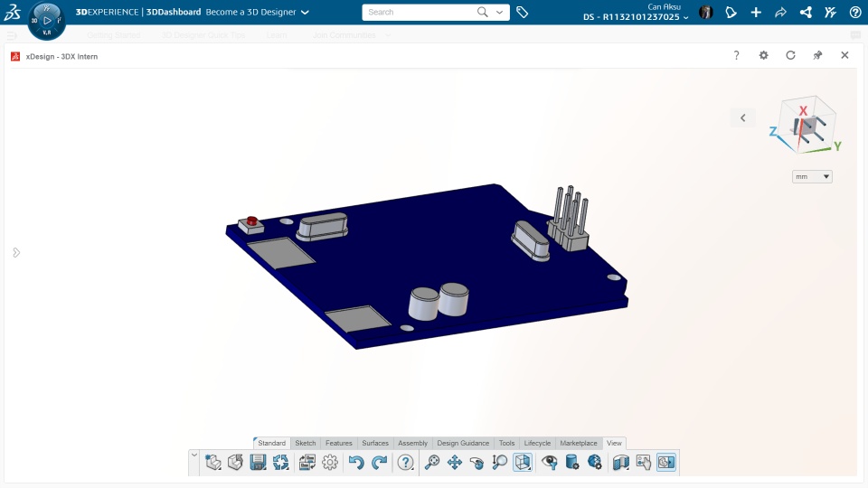
Task: Toggle the view orientation cube button
Action: pyautogui.click(x=523, y=462)
